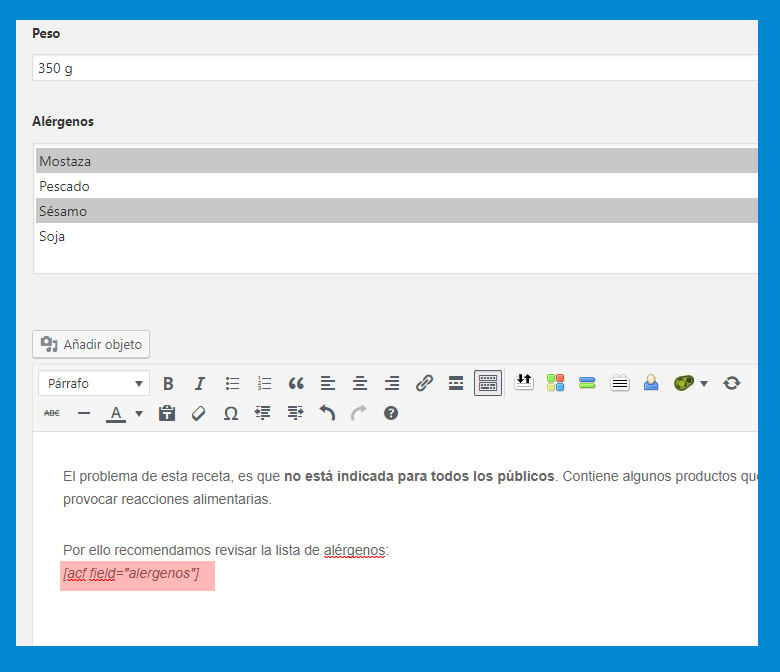
Task: Undo the last edit
Action: point(327,413)
